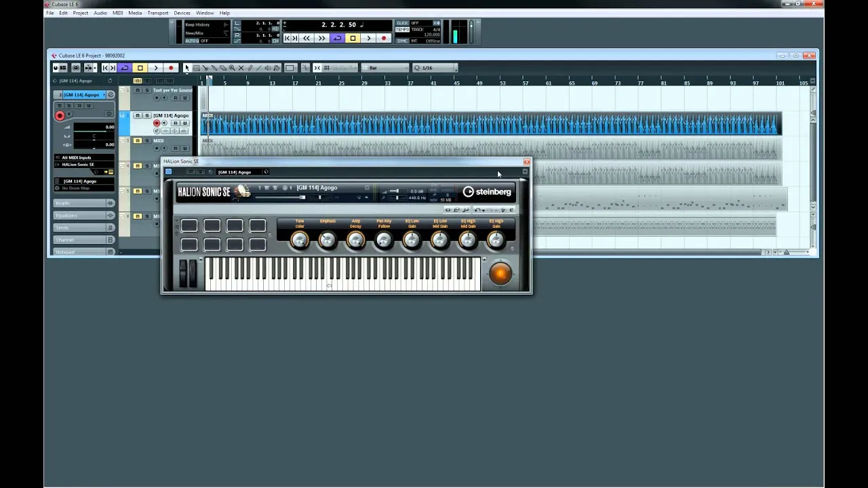Screen dimensions: 868x488
Task: Open the Project menu
Action: (81, 13)
